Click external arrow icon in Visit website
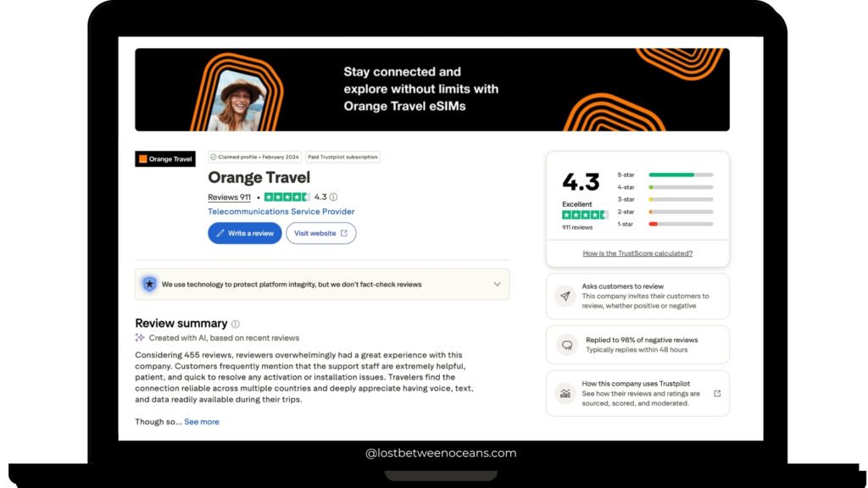This screenshot has height=488, width=868. (x=344, y=233)
